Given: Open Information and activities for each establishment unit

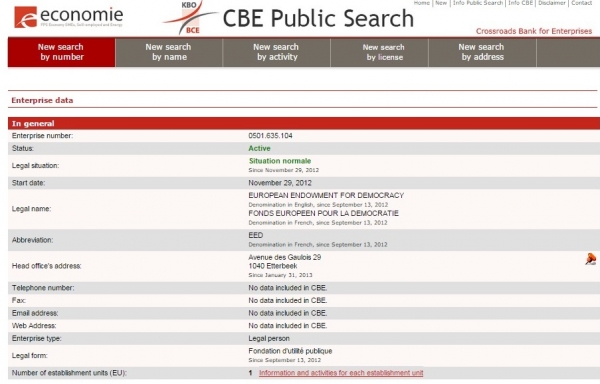Looking at the screenshot, I should (341, 373).
